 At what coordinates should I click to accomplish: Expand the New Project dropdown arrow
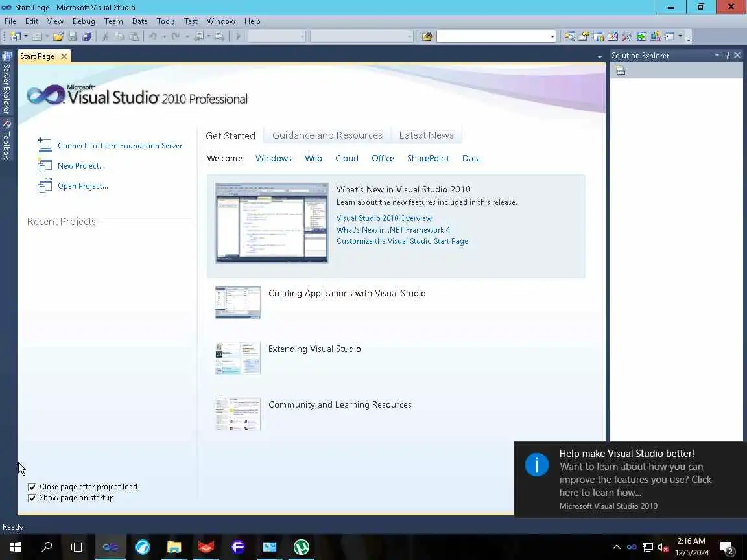tap(25, 36)
